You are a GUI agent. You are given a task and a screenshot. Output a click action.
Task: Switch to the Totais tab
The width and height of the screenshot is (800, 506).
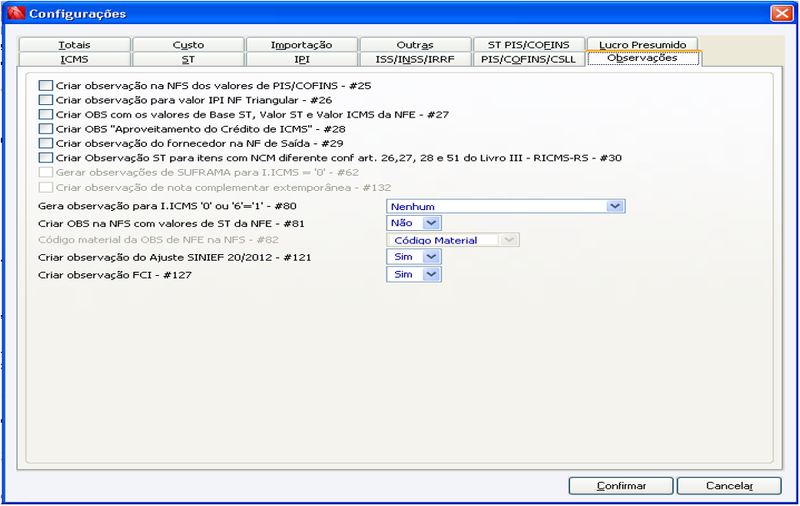tap(74, 44)
